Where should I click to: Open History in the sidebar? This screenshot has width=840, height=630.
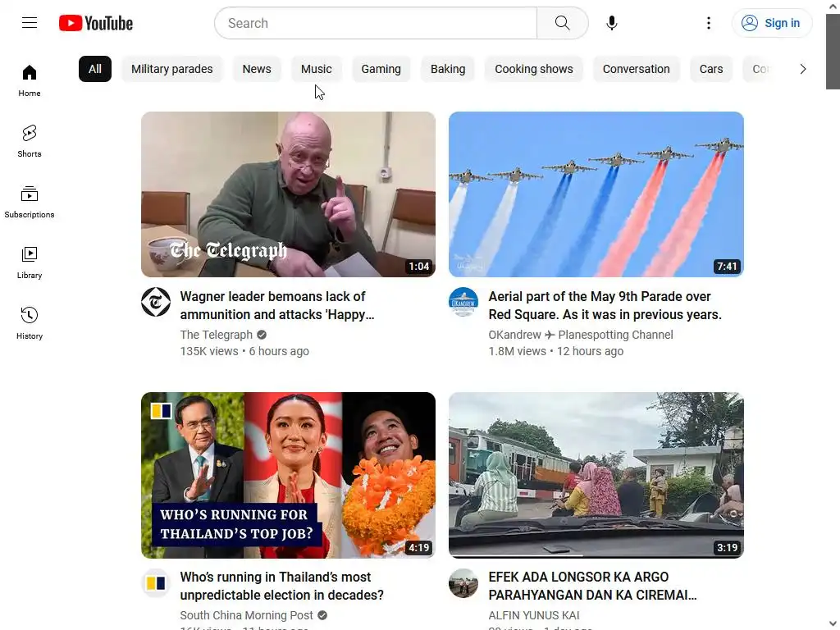(30, 323)
